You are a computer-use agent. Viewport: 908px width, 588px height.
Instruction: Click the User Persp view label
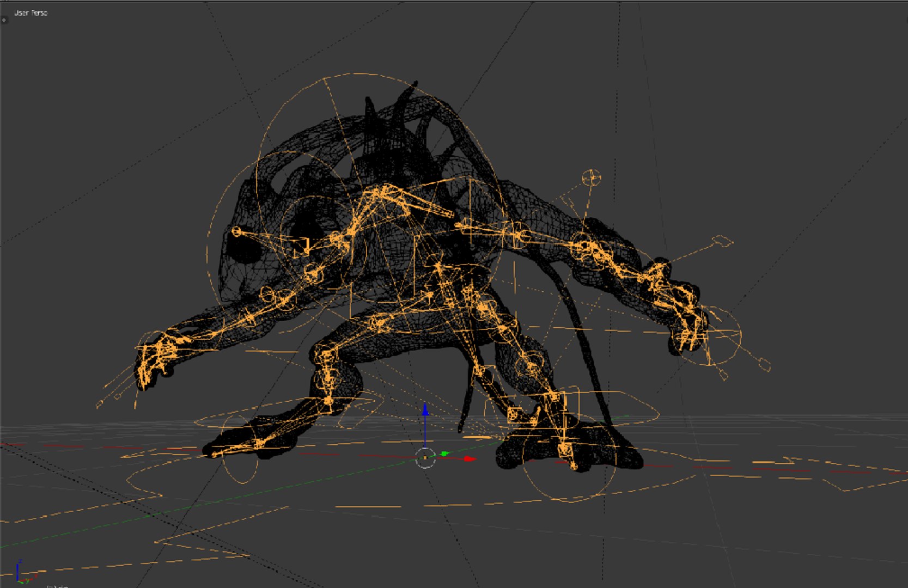[31, 13]
